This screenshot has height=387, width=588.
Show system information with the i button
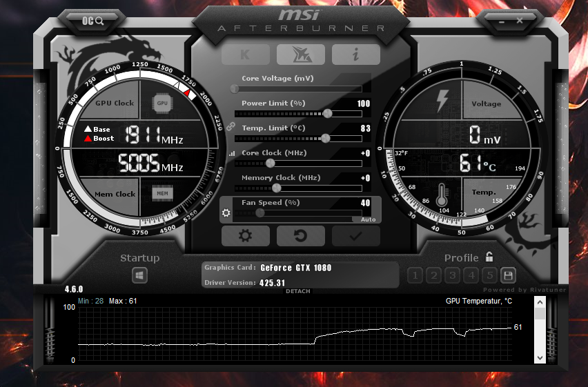(356, 54)
